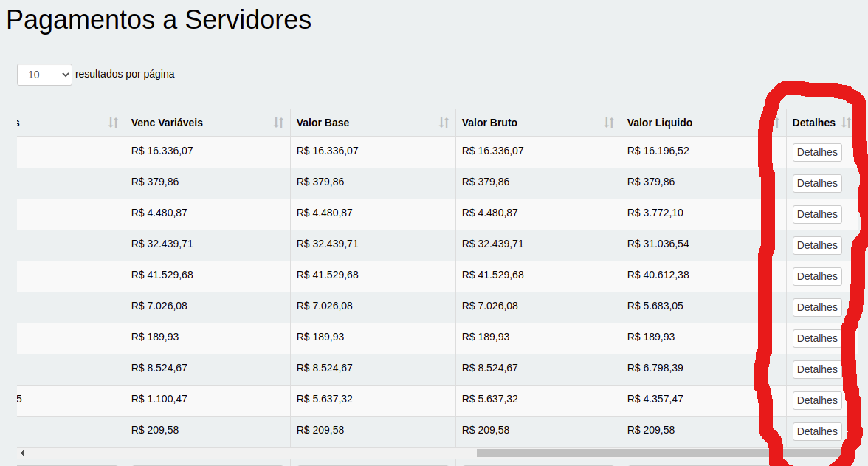Screen dimensions: 868x466
Task: Open Detalhes in the R$ 189,93 row
Action: (816, 338)
